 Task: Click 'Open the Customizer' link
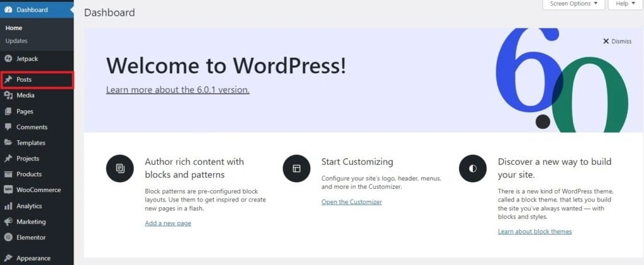click(352, 202)
